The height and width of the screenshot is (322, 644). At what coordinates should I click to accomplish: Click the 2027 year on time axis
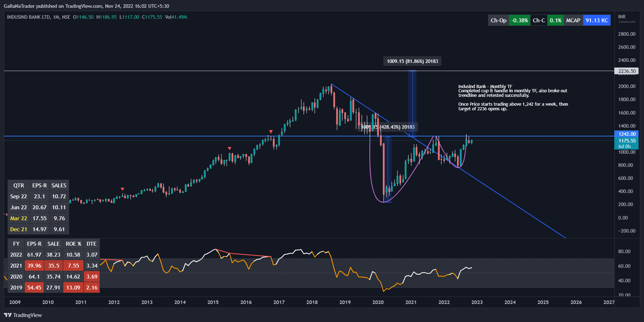pos(609,303)
